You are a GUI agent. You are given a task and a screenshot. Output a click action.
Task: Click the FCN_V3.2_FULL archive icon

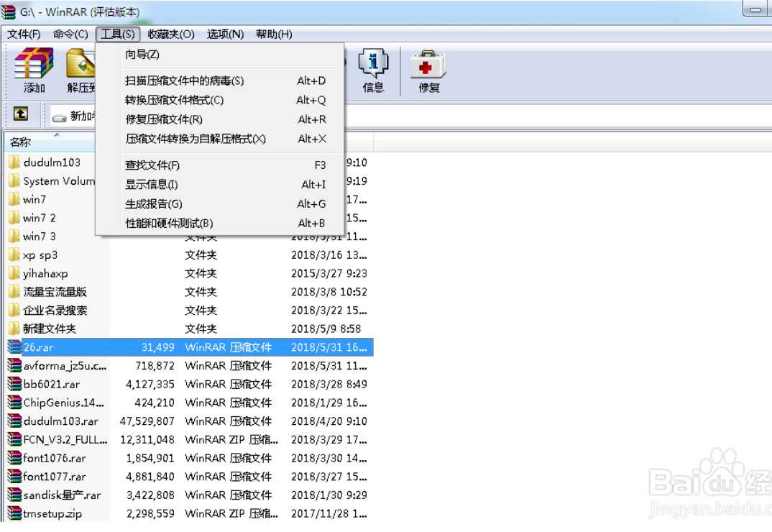pyautogui.click(x=15, y=439)
